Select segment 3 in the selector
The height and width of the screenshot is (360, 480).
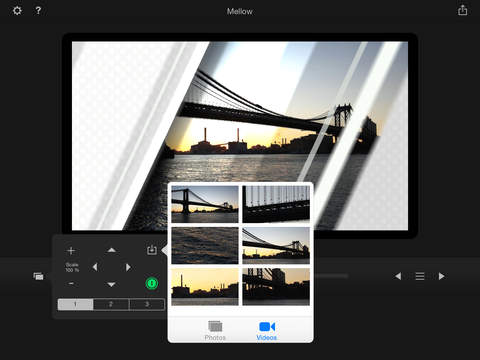[x=147, y=304]
